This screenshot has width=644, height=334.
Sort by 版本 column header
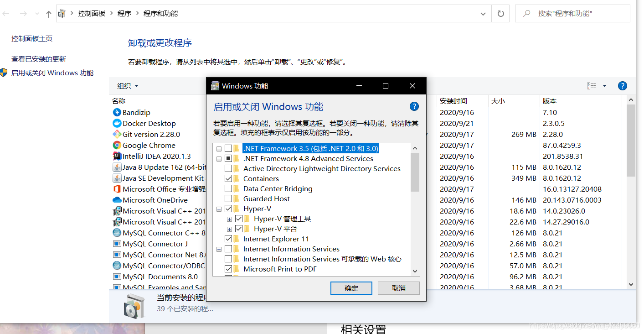coord(550,101)
